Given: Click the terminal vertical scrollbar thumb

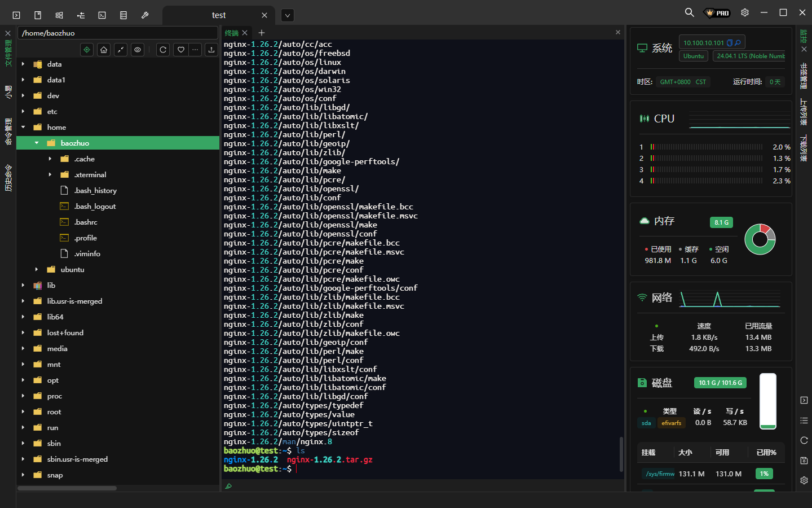Looking at the screenshot, I should (x=621, y=454).
